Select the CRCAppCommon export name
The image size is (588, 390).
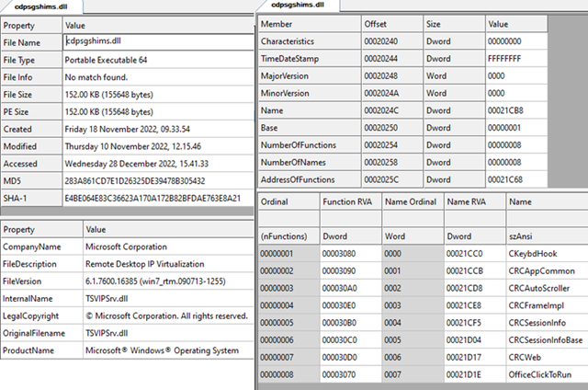(x=541, y=270)
